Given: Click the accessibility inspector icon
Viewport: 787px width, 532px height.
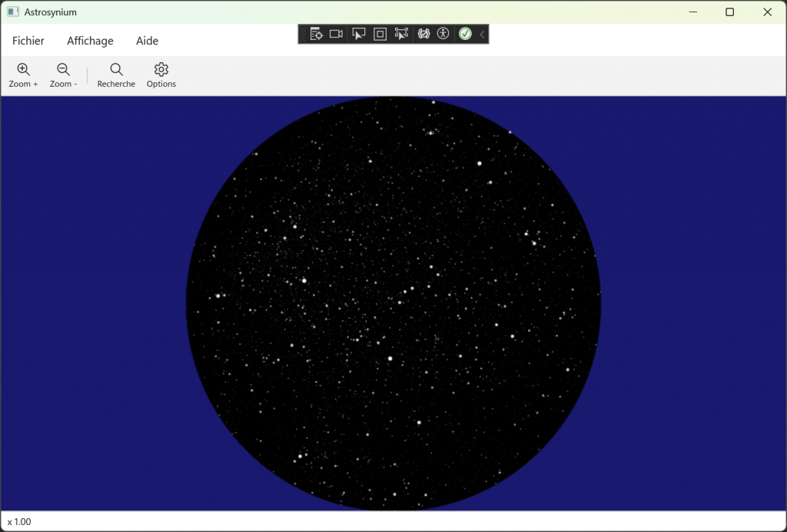Looking at the screenshot, I should click(x=443, y=34).
